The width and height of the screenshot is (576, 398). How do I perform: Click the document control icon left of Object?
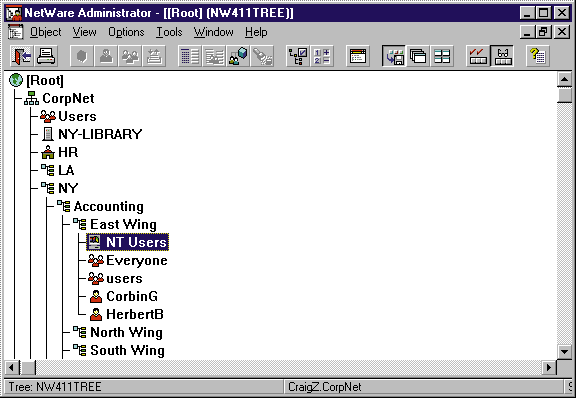point(15,32)
